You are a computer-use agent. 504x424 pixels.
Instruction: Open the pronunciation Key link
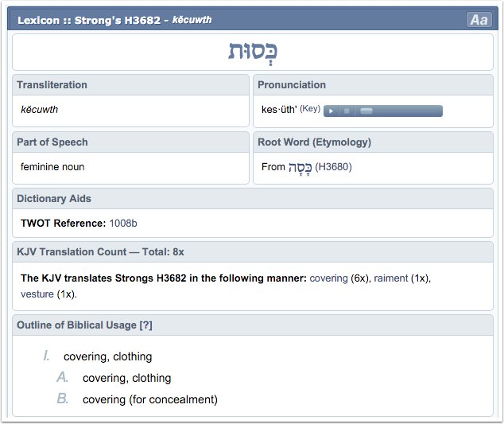(x=309, y=109)
